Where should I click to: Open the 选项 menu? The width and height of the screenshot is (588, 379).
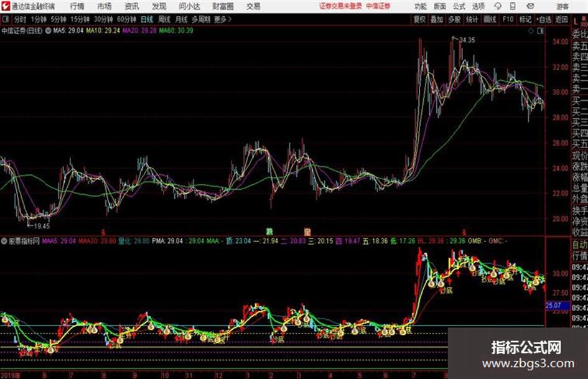(x=478, y=6)
